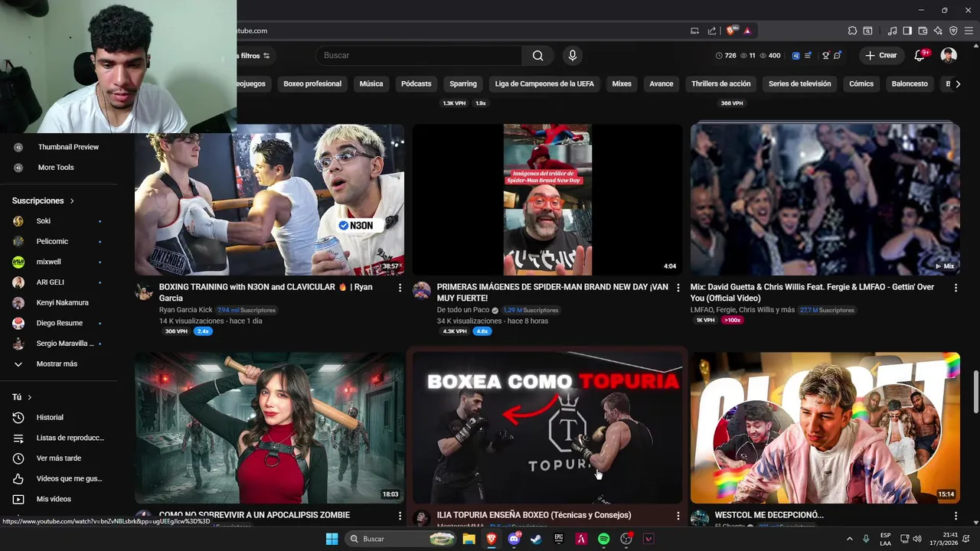The height and width of the screenshot is (551, 980).
Task: Click the vidIQ list icon with blue dot
Action: click(x=808, y=55)
